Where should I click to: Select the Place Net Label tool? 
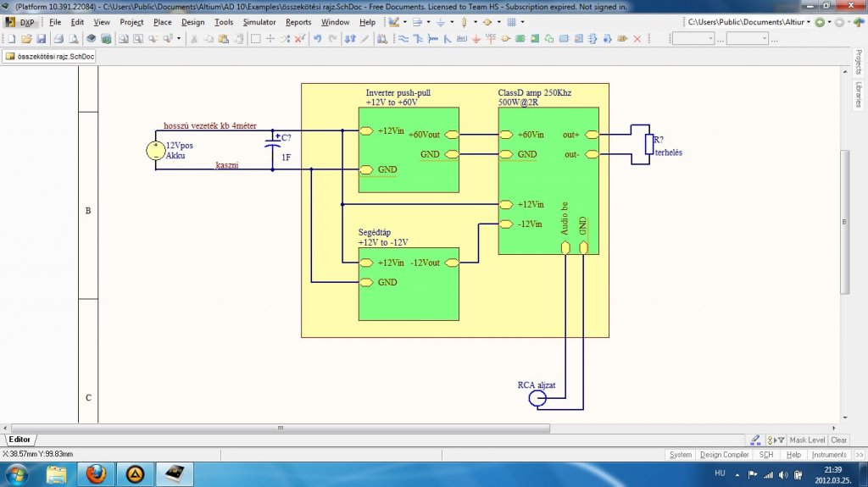coord(462,39)
